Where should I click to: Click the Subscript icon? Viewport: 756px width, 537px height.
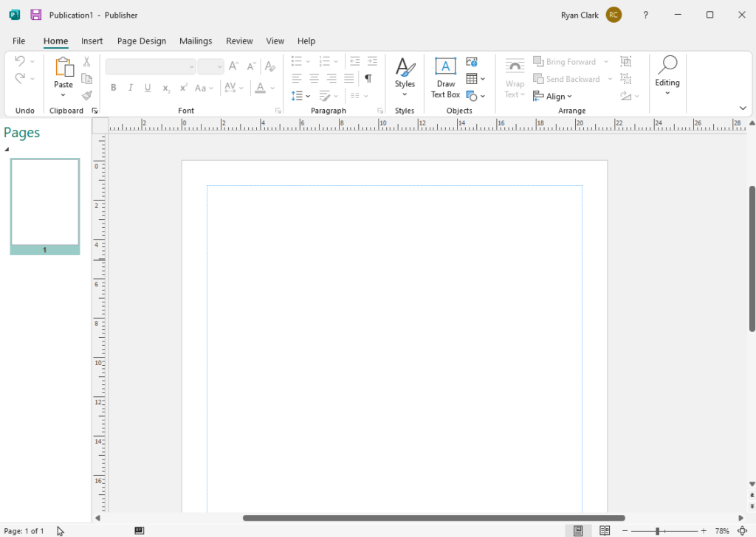(166, 88)
